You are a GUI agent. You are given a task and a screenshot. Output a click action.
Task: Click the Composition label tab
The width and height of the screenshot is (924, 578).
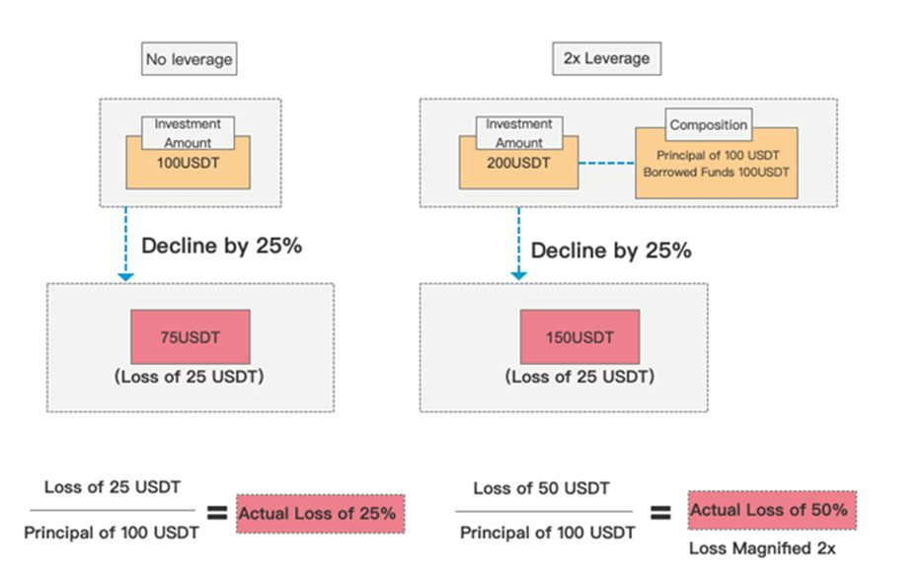709,125
